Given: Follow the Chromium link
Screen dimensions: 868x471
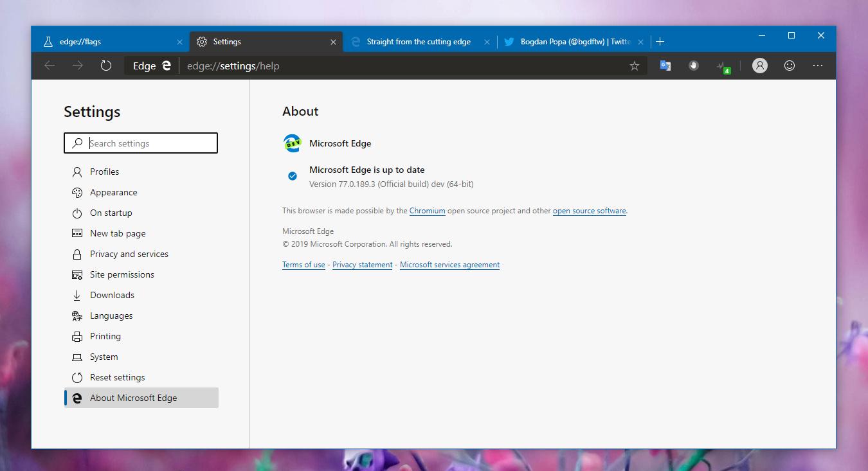Looking at the screenshot, I should coord(427,211).
